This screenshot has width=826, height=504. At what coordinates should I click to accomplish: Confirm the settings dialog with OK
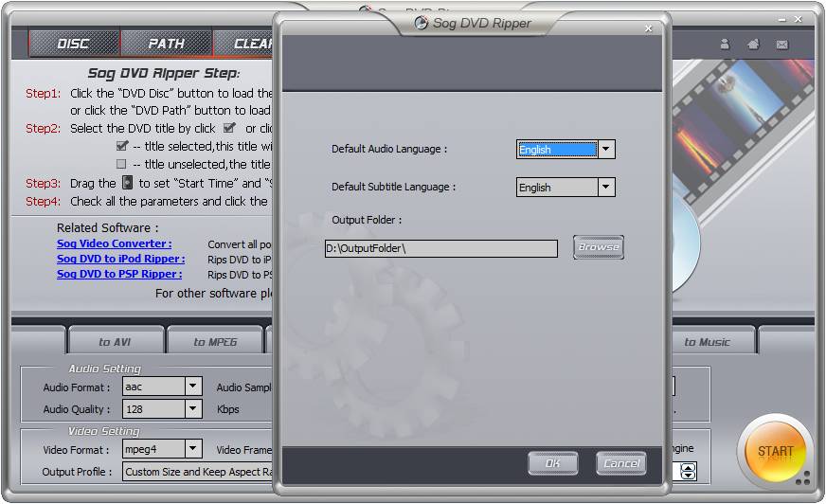(x=552, y=463)
